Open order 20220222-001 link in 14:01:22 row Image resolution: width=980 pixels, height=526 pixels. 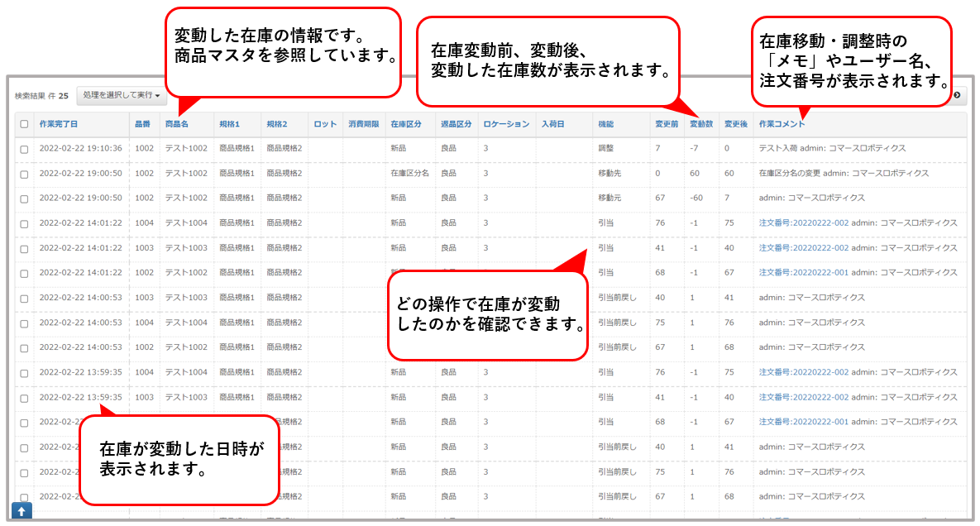pos(804,272)
